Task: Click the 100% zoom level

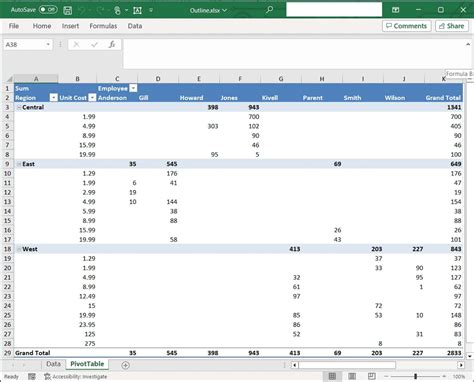Action: (459, 377)
